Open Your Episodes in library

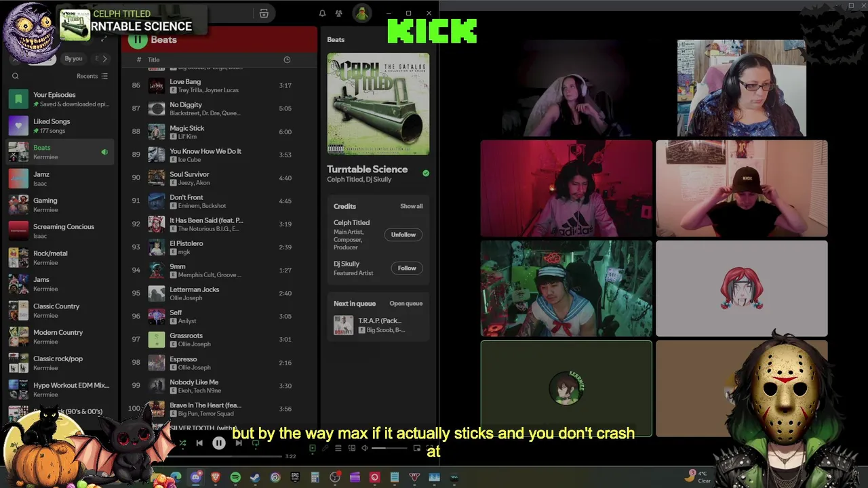point(61,99)
